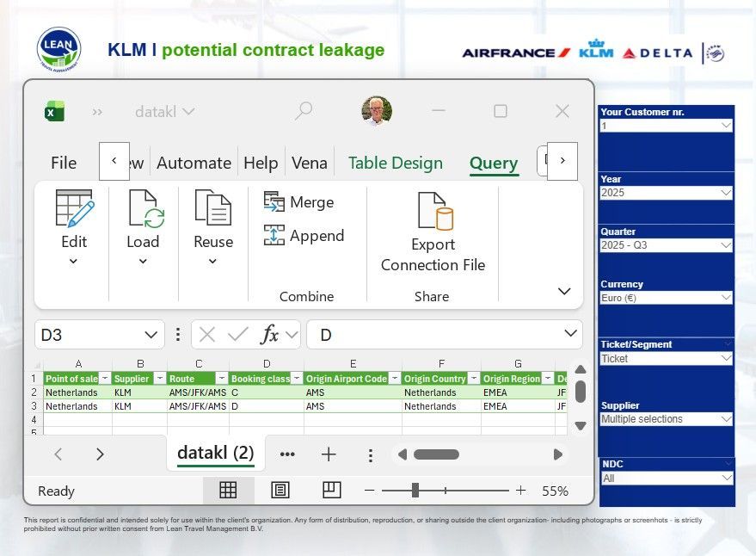Switch to Page Layout view icon
The height and width of the screenshot is (556, 756).
pyautogui.click(x=280, y=491)
